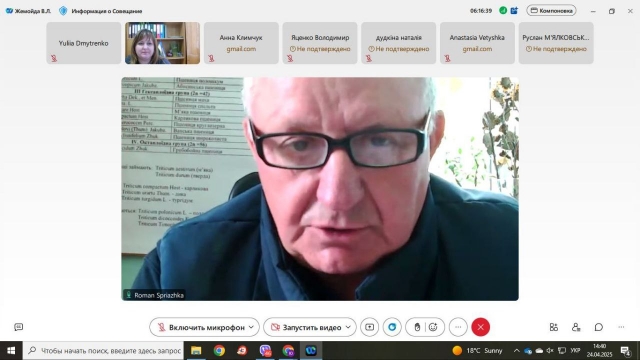This screenshot has width=640, height=360.
Task: Open File Explorer from taskbar
Action: coord(196,351)
